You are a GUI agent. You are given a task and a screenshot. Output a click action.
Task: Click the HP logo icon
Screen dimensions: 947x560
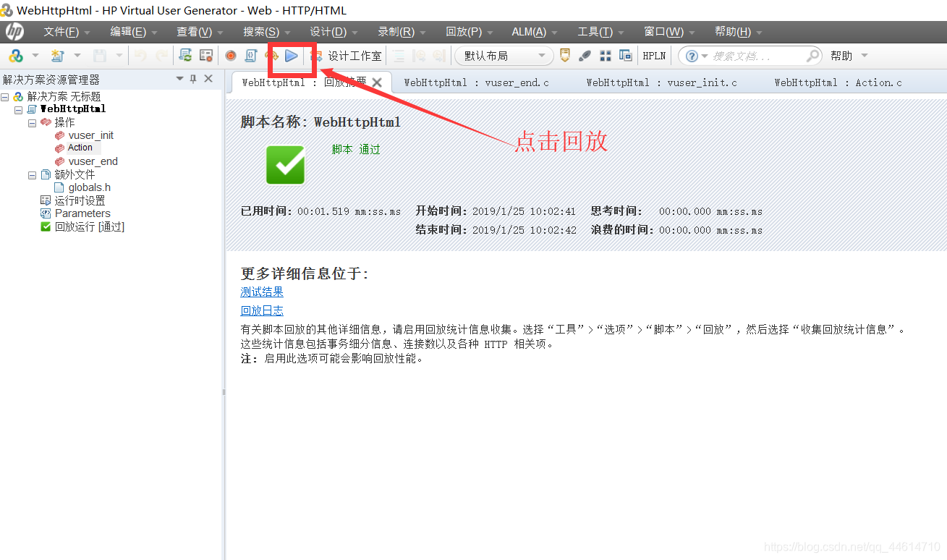[14, 31]
